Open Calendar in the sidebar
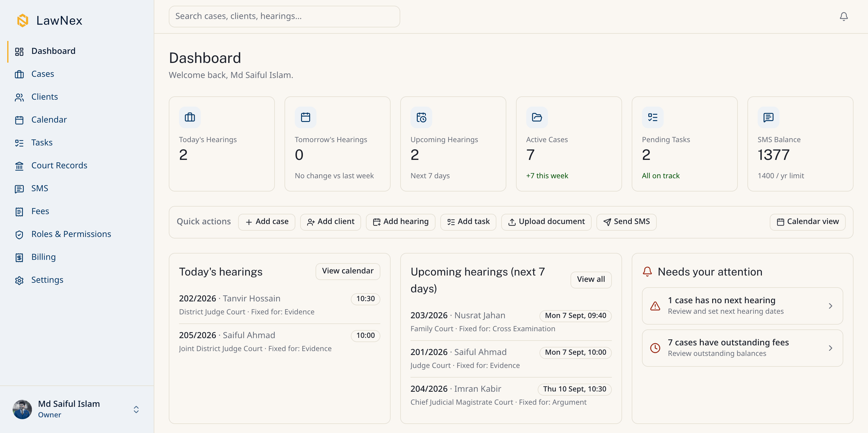Screen dimensions: 868x433 coord(77,120)
